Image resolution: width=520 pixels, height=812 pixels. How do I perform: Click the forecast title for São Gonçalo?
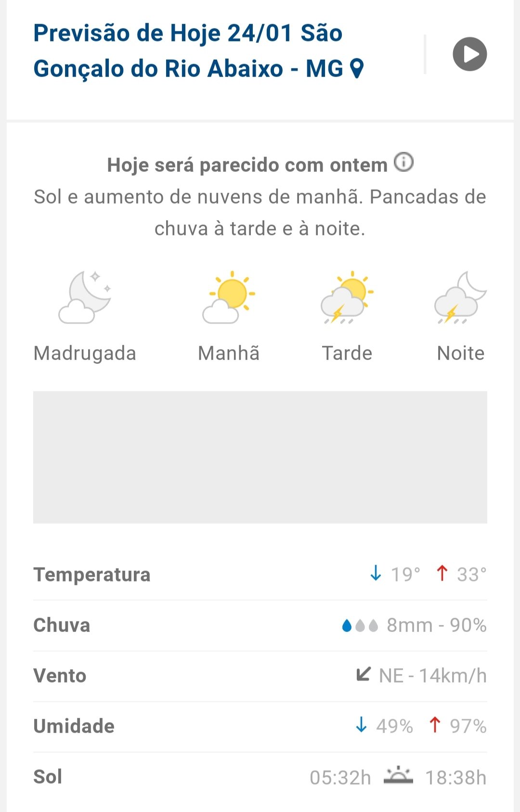click(188, 51)
